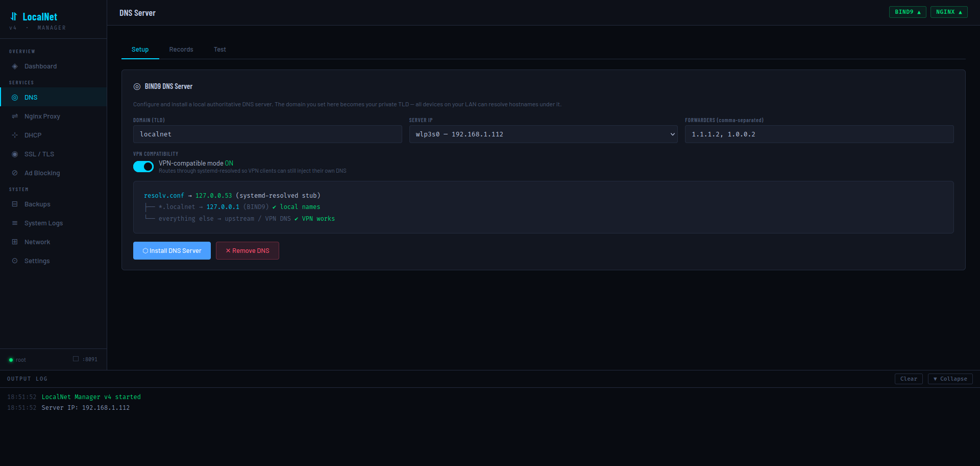Click log line 'LocalNet Manager v4 started'
980x466 pixels.
tap(91, 397)
